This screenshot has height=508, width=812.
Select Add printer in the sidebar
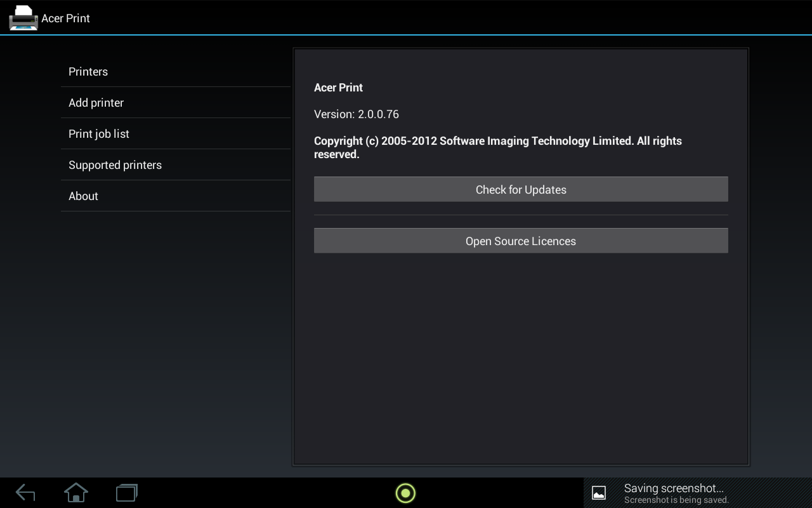click(96, 103)
